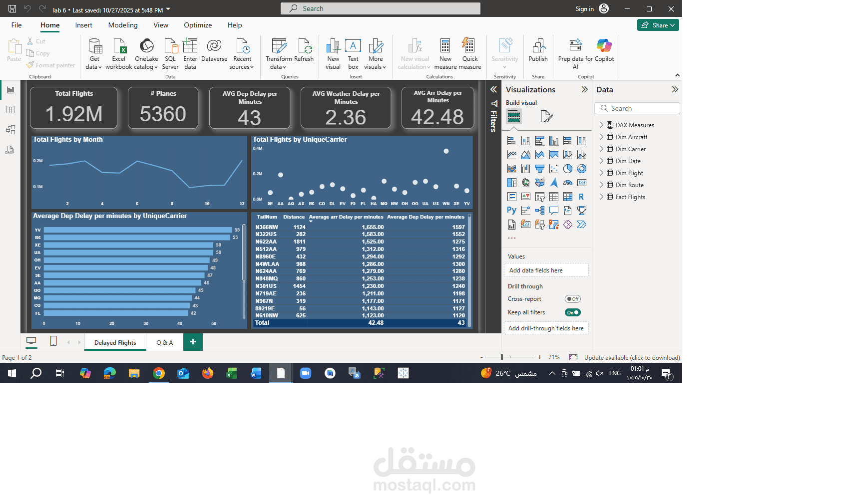Screen dimensions: 849x504
Task: Select the Python visual icon
Action: tap(511, 211)
